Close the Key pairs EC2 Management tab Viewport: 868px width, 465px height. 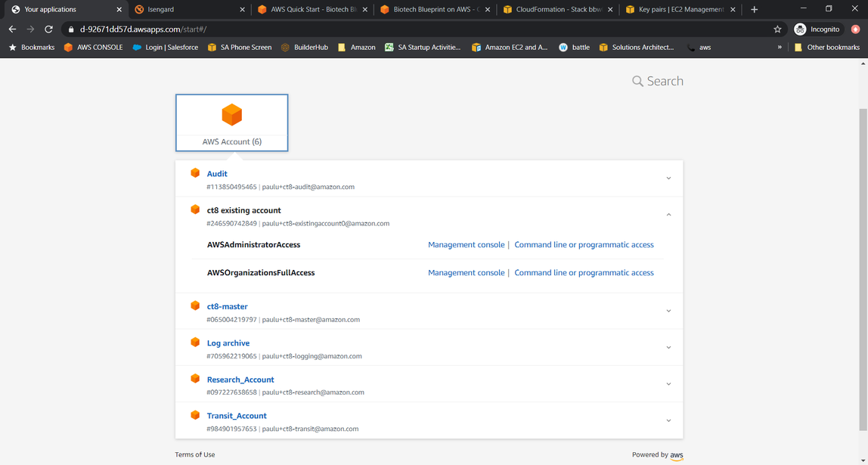point(733,9)
